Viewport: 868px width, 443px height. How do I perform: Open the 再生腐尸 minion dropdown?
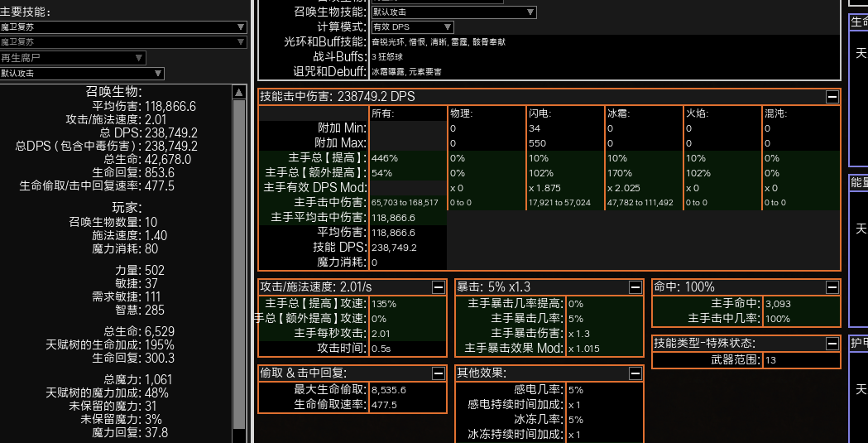tap(73, 58)
